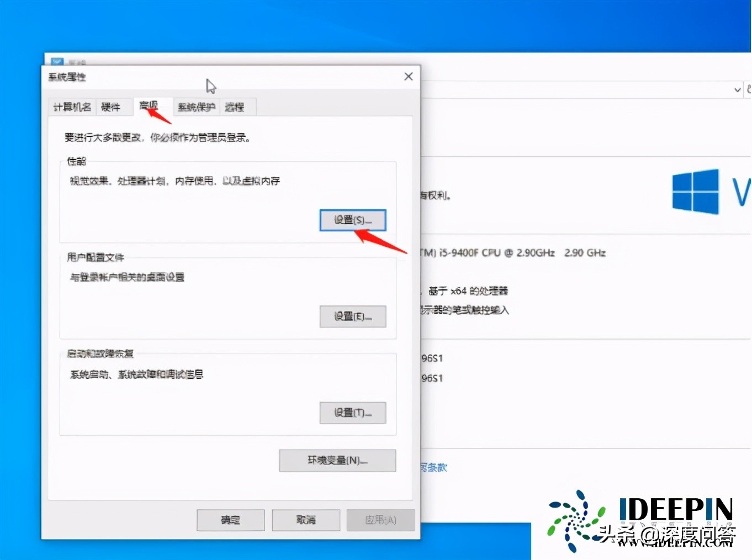Click the 用户配置文件 group label
Image resolution: width=752 pixels, height=560 pixels.
[96, 257]
